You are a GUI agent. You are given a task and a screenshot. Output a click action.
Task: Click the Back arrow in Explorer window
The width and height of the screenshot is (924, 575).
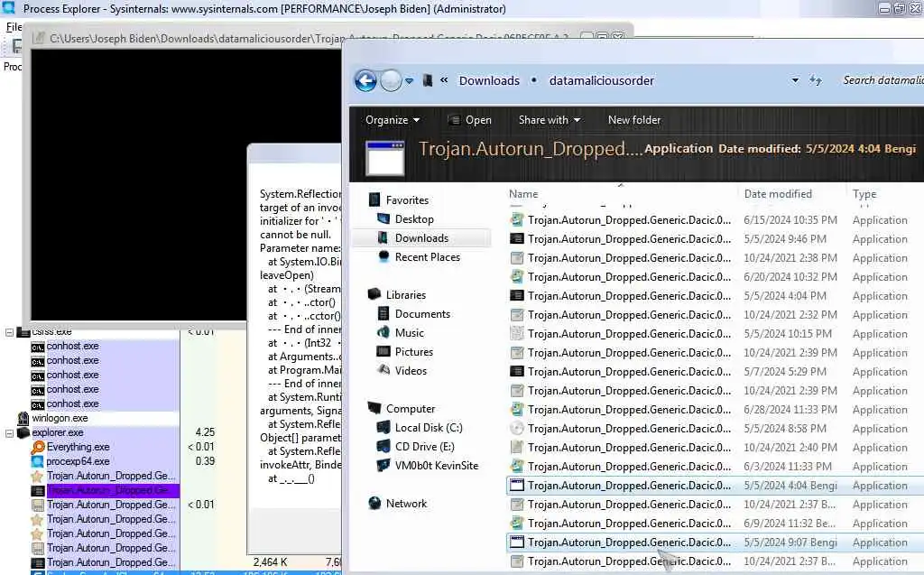(x=365, y=80)
